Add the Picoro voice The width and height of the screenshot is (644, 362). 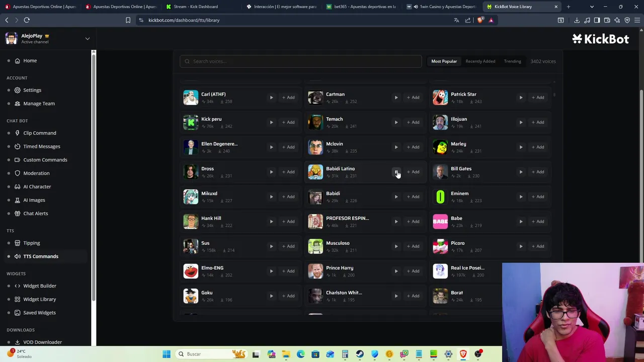pos(538,246)
